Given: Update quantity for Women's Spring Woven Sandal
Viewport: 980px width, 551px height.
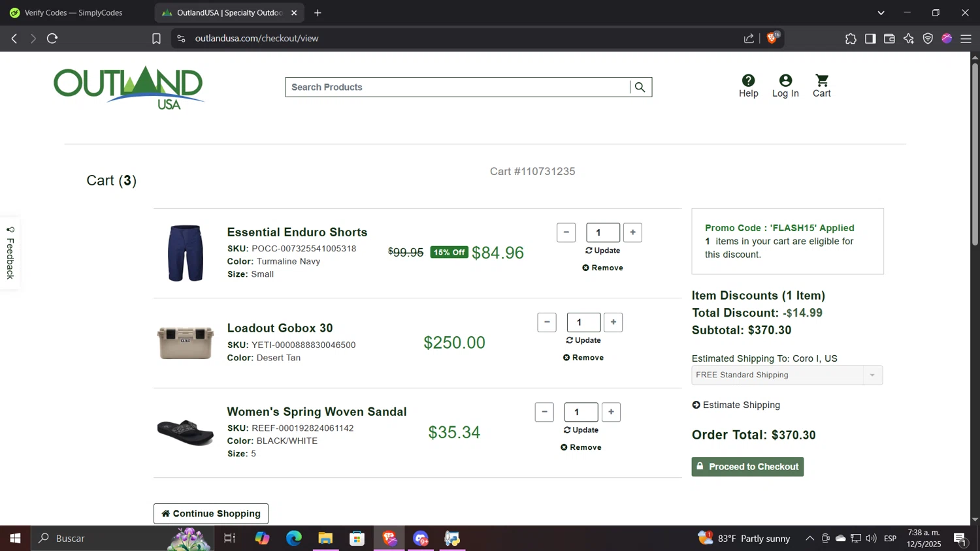Looking at the screenshot, I should coord(581,430).
